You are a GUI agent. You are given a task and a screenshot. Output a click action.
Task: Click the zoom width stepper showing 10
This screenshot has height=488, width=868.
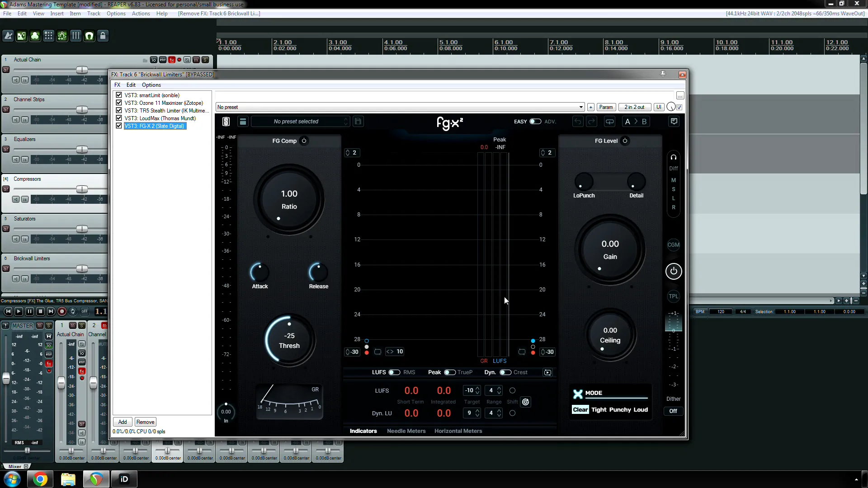[x=395, y=352]
